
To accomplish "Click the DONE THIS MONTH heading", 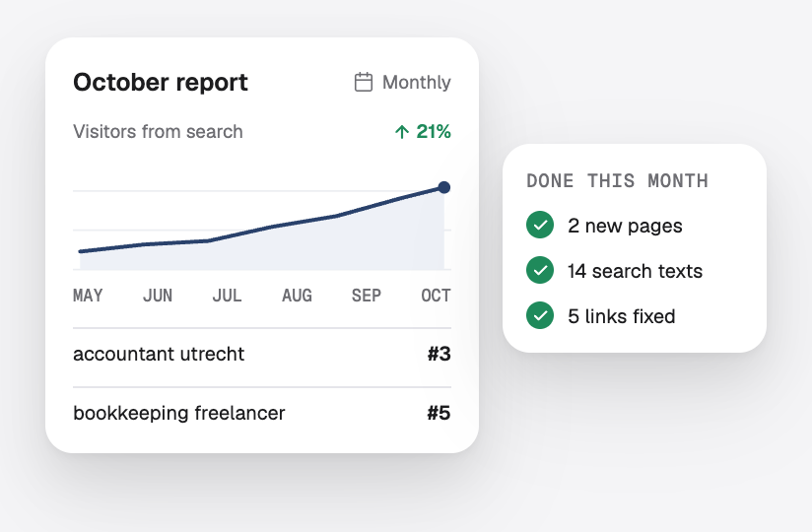I will click(x=617, y=180).
